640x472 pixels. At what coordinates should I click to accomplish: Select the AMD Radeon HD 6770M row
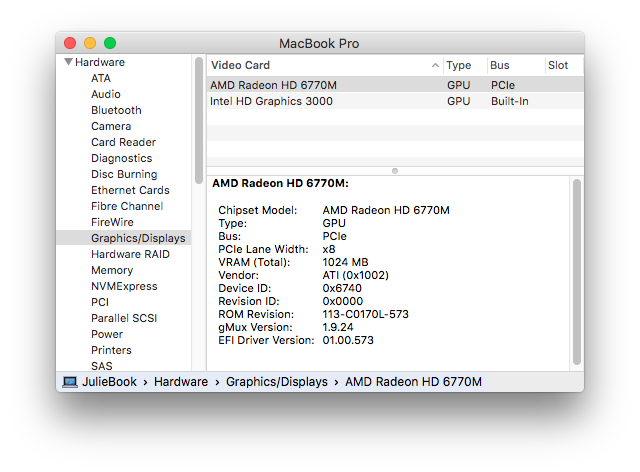[x=395, y=85]
